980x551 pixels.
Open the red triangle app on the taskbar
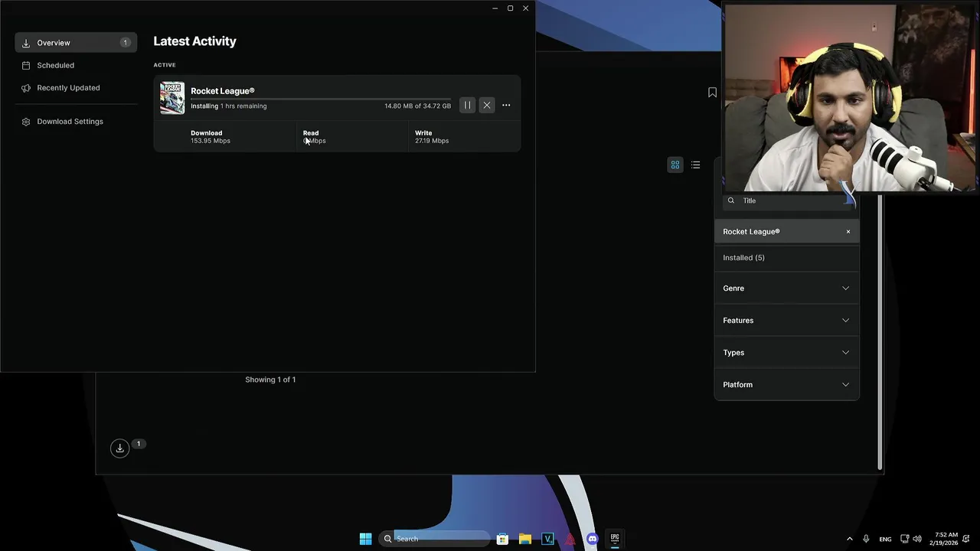(570, 539)
